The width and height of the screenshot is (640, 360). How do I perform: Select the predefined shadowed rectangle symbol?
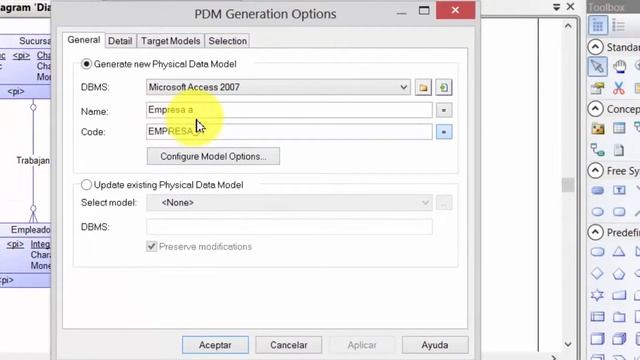(x=598, y=339)
